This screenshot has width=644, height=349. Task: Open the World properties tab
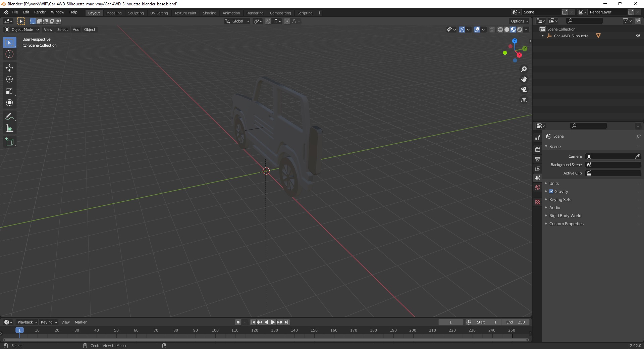pos(538,187)
